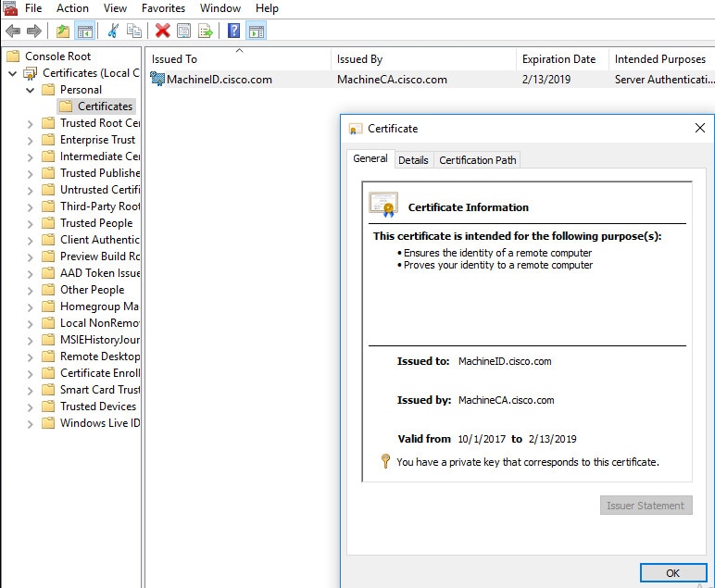Expand the Trusted Publishers node

click(30, 174)
